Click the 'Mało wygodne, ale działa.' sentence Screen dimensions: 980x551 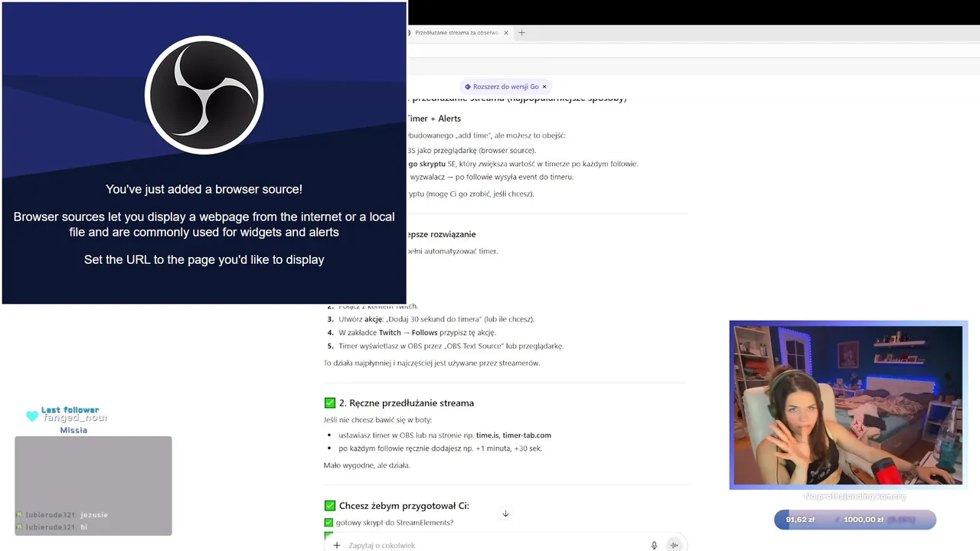pyautogui.click(x=367, y=465)
